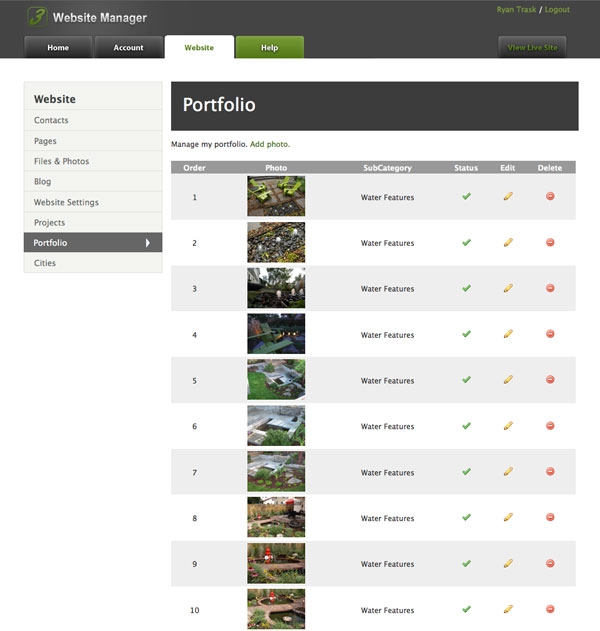Viewport: 600px width, 631px height.
Task: Click the View Live Site button
Action: pyautogui.click(x=532, y=47)
